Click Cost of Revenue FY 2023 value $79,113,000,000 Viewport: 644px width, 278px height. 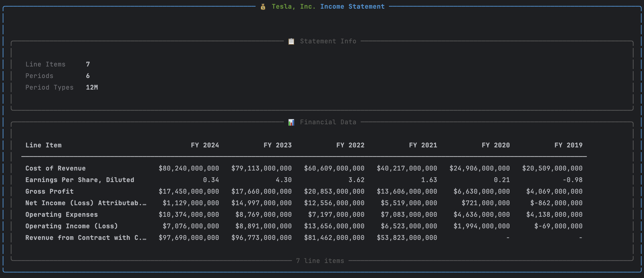[261, 168]
